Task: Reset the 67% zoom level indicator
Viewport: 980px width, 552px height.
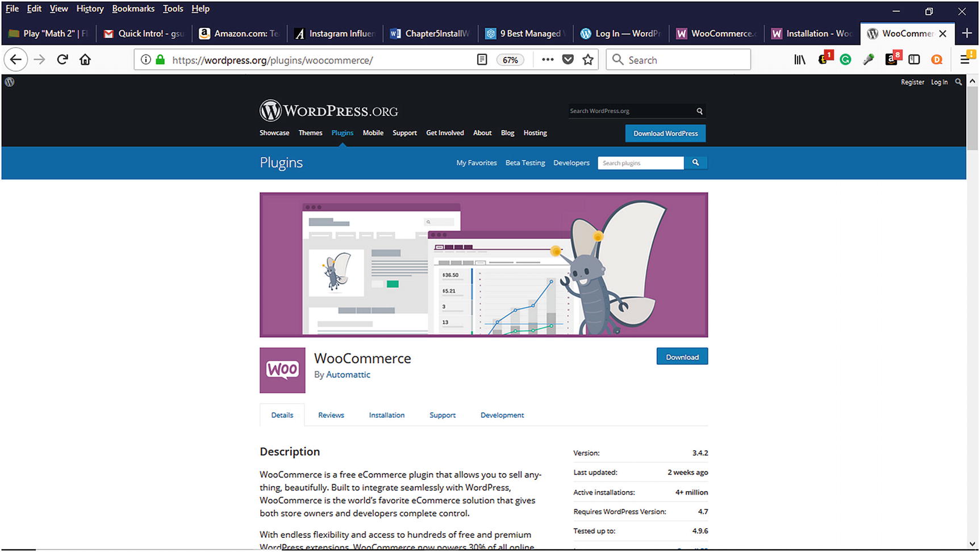Action: click(510, 60)
